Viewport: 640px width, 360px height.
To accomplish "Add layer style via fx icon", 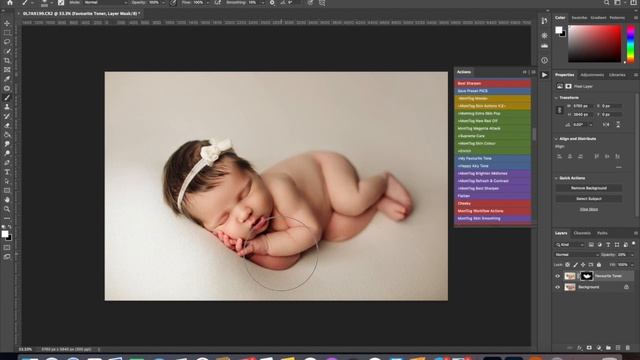I will tap(580, 348).
